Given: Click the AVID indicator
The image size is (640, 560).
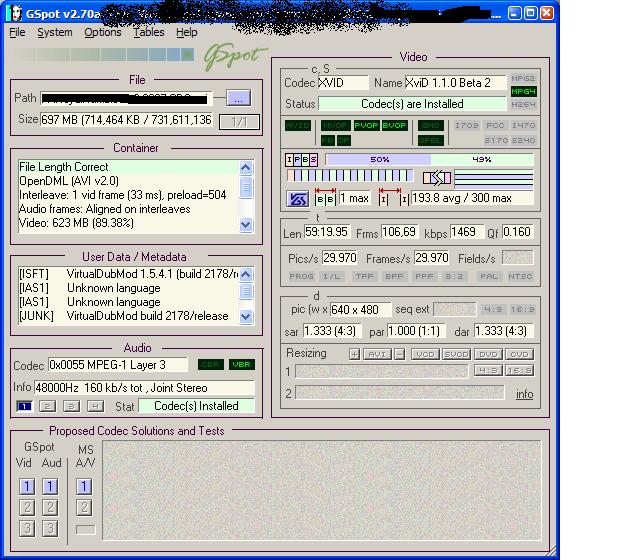Looking at the screenshot, I should (298, 125).
